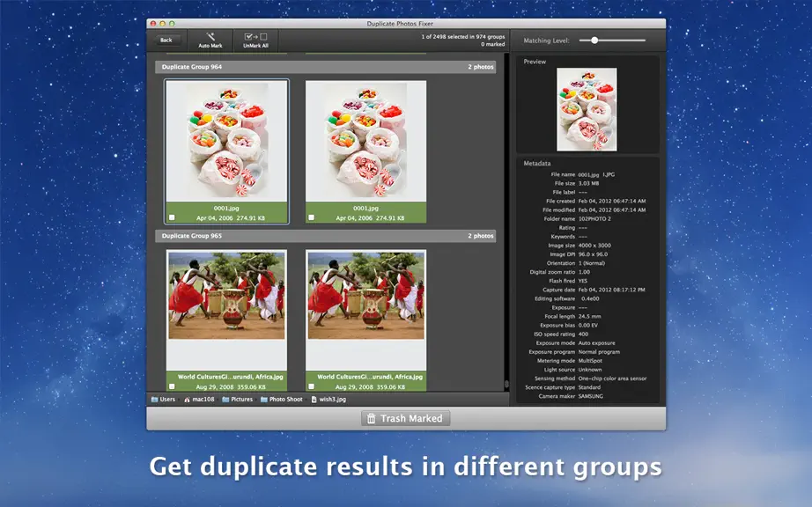This screenshot has height=507, width=812.
Task: Select the first candy photo thumbnail
Action: click(227, 141)
